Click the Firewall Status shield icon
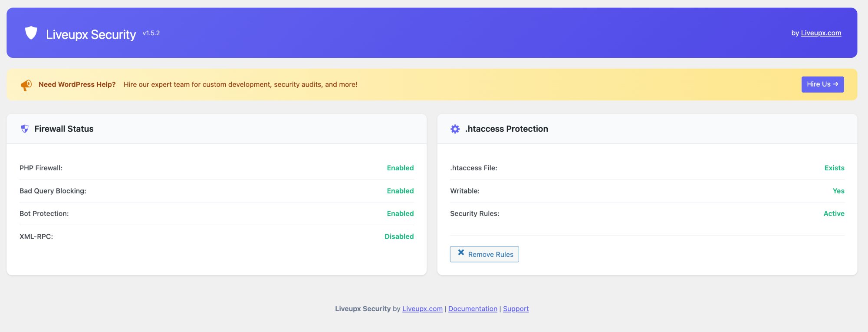The width and height of the screenshot is (868, 332). [x=25, y=129]
